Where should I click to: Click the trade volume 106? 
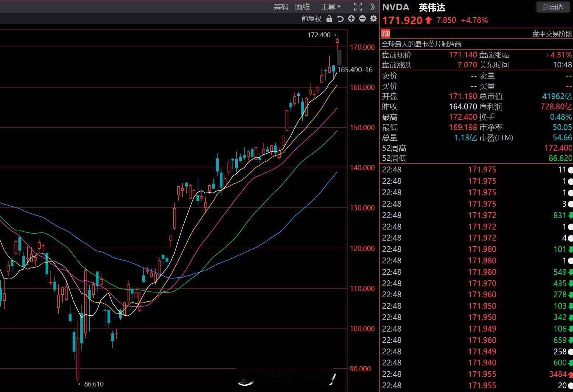pos(560,329)
